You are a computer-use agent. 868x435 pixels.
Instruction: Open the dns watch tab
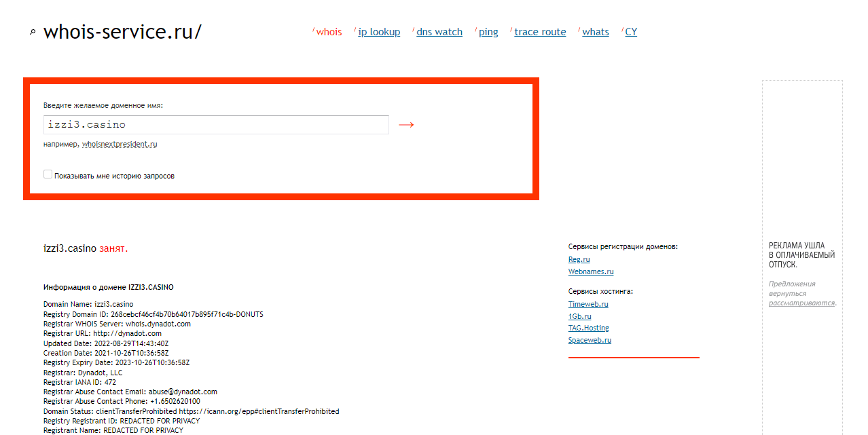439,32
